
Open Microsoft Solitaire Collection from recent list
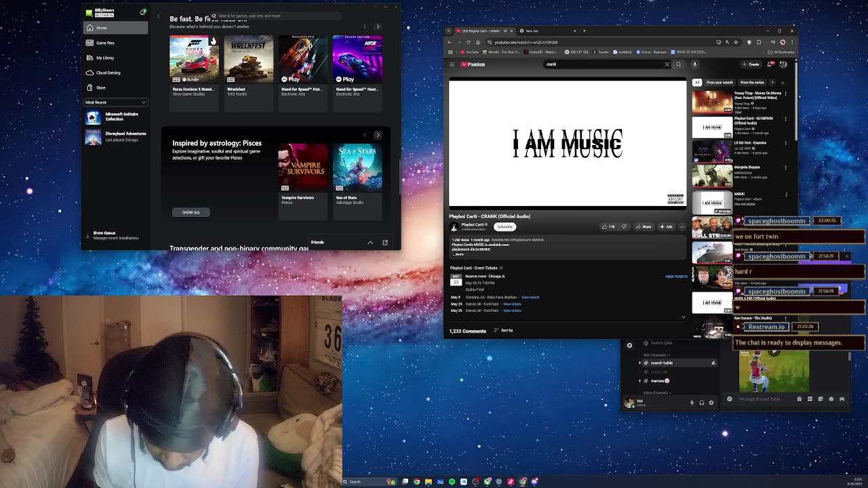(115, 117)
